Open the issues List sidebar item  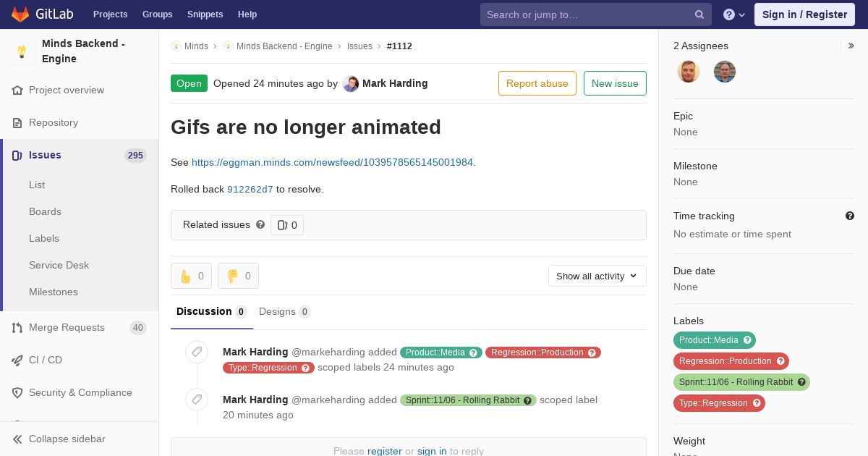[x=37, y=185]
